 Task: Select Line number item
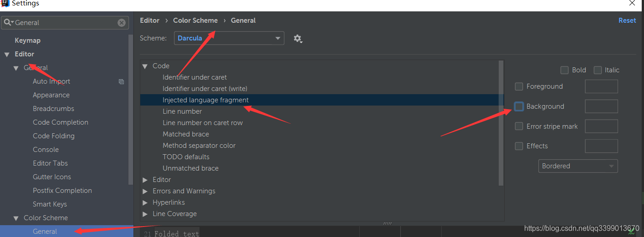click(x=182, y=111)
